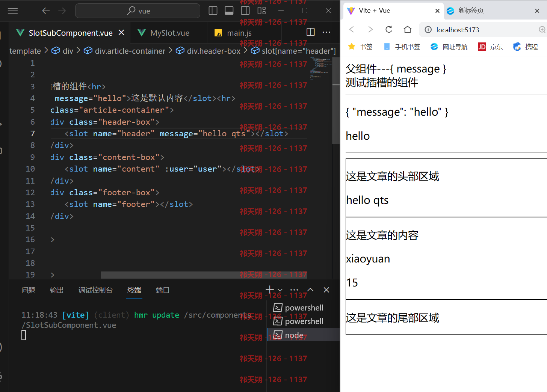Click the zoom icon in the address bar

pos(542,30)
